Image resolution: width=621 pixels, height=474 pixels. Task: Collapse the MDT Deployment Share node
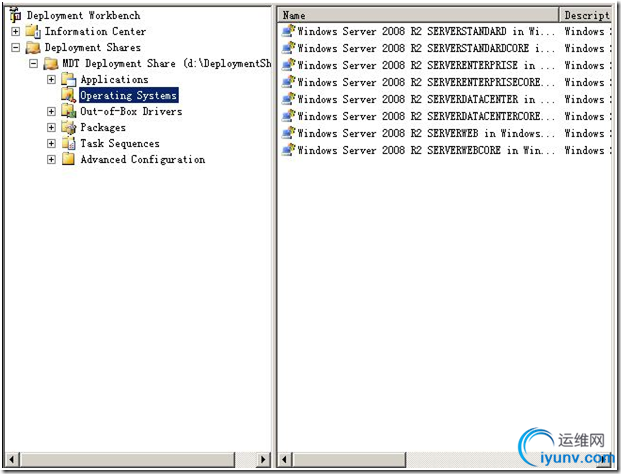[34, 63]
